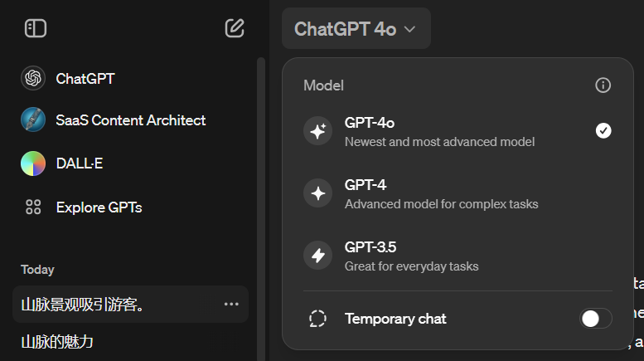Select the GPT-4 model option
The height and width of the screenshot is (361, 644).
coord(458,193)
